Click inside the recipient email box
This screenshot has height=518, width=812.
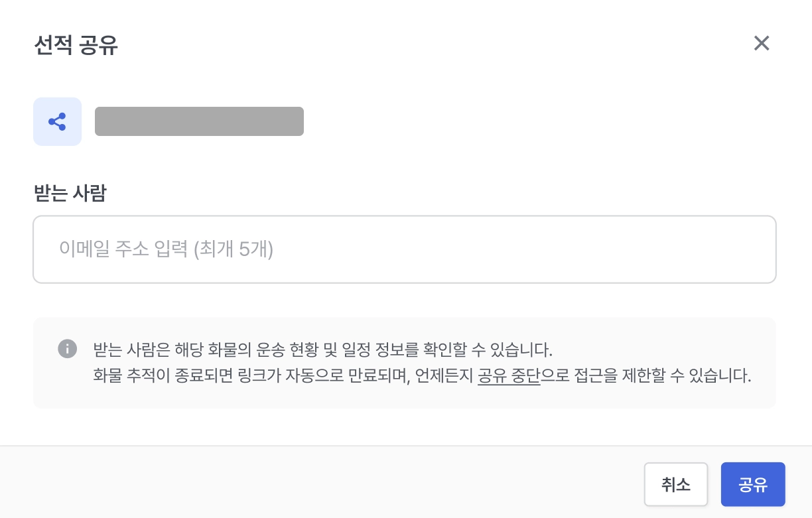coord(404,249)
